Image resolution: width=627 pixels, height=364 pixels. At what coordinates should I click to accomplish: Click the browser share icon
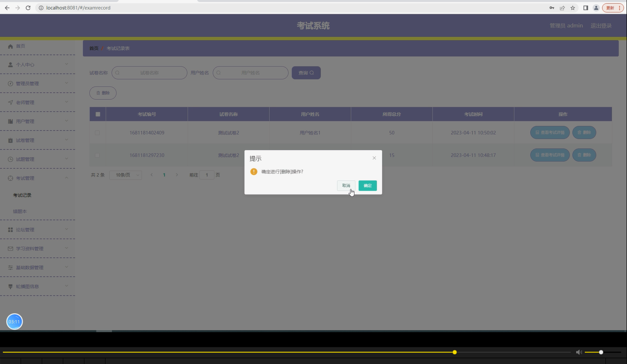pyautogui.click(x=562, y=8)
